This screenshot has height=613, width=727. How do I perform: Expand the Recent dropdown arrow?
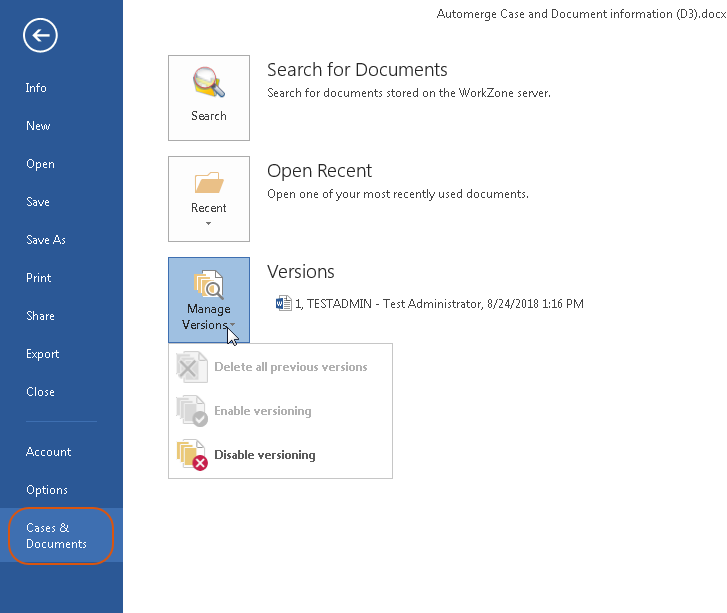[208, 224]
